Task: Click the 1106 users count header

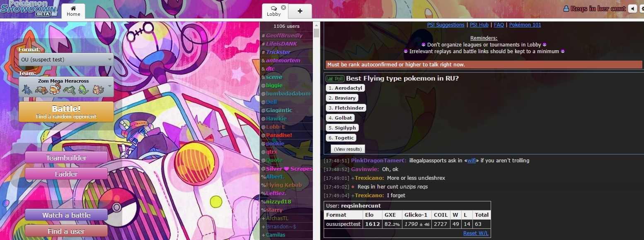Action: pos(286,26)
